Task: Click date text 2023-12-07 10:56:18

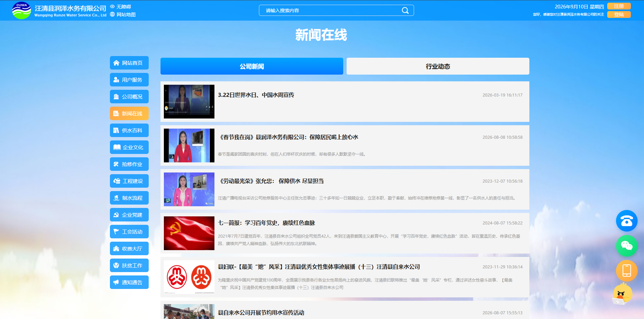Action: (x=502, y=181)
